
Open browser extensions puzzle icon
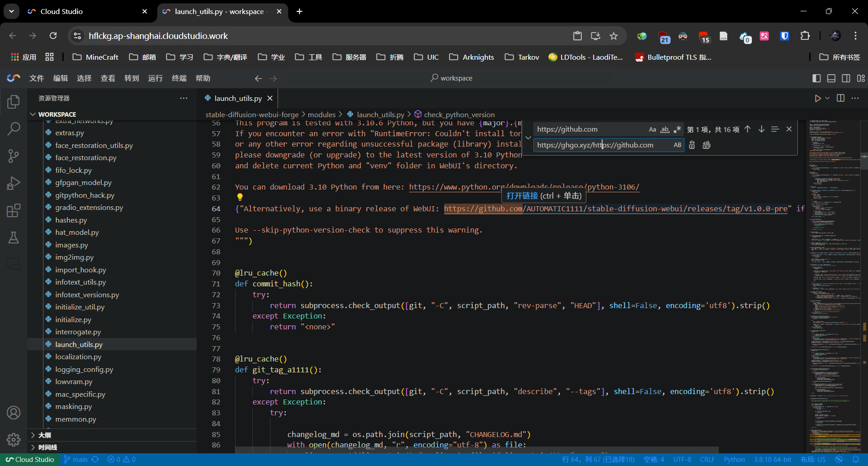(805, 36)
